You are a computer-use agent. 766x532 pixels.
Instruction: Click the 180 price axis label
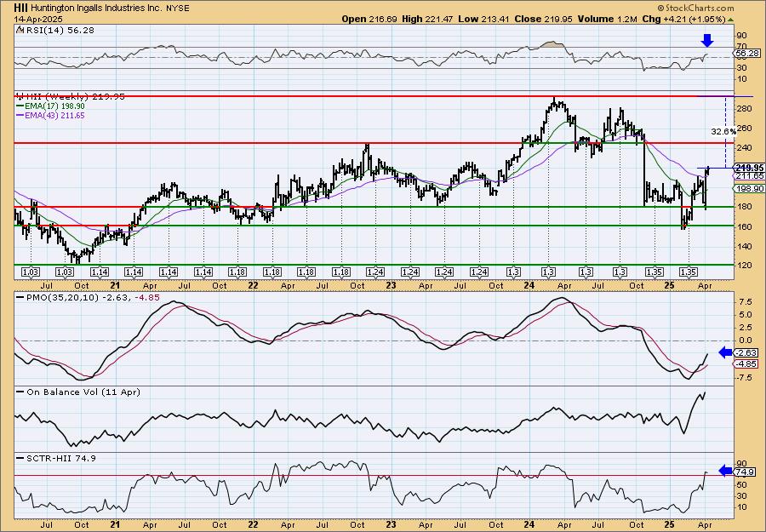click(746, 207)
